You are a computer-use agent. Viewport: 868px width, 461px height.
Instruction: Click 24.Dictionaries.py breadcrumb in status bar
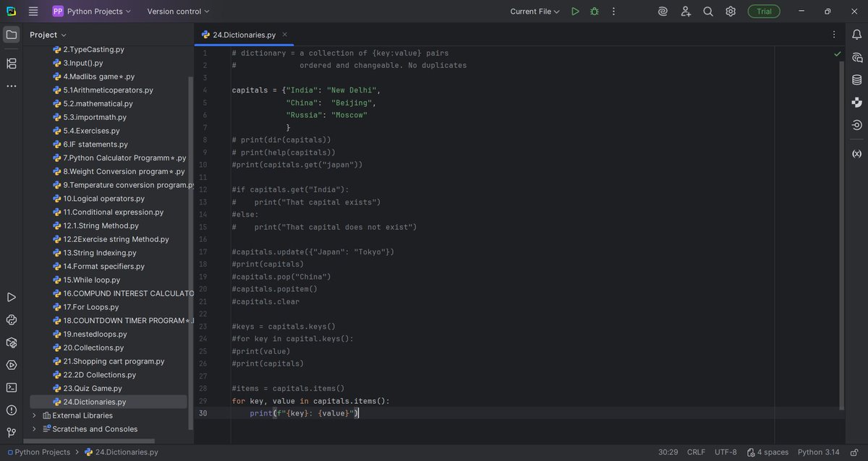click(x=122, y=452)
